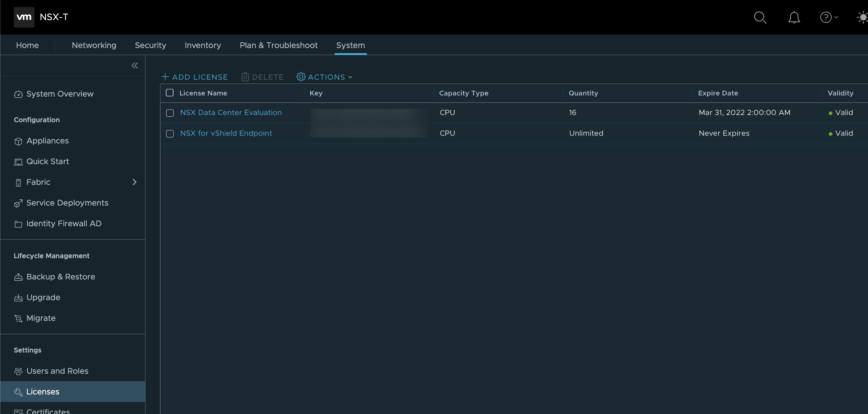Click the 'Never Expires' cell
This screenshot has width=868, height=414.
point(724,133)
